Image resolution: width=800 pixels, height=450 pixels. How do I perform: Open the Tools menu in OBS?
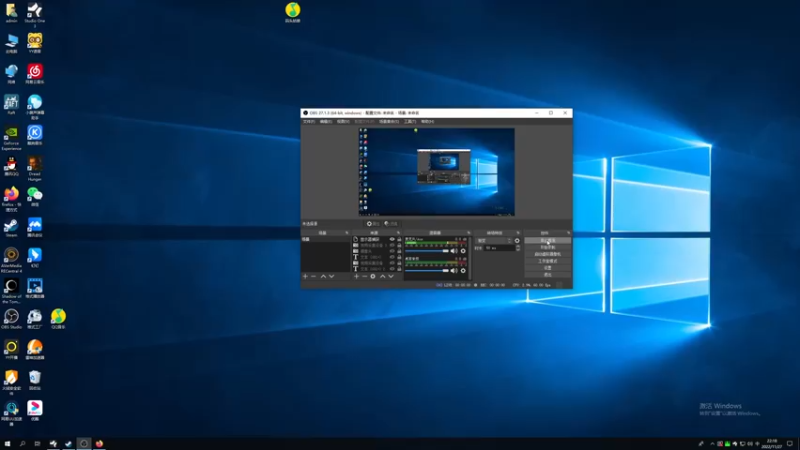click(x=410, y=121)
